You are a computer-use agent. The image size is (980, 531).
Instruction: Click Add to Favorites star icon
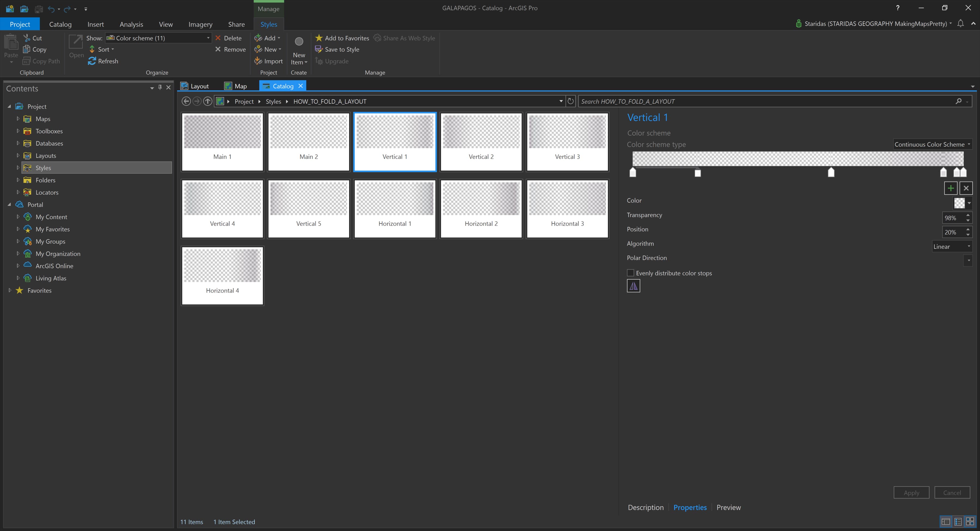[319, 38]
